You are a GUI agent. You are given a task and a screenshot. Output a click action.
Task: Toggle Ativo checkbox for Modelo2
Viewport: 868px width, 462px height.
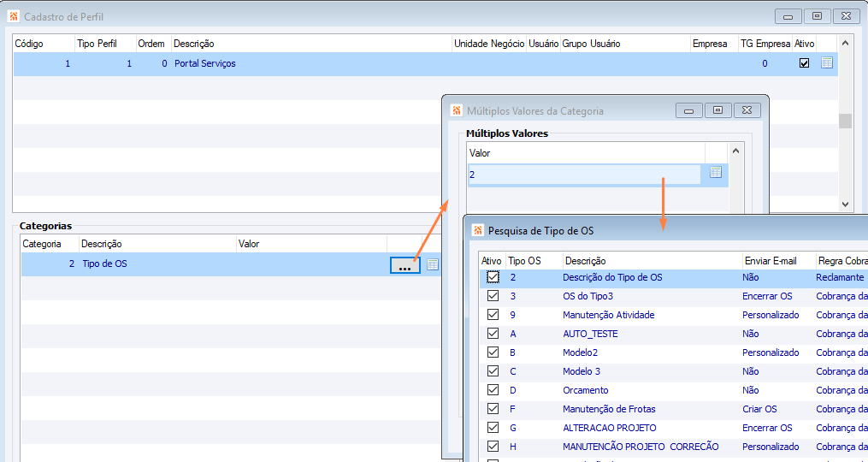493,352
